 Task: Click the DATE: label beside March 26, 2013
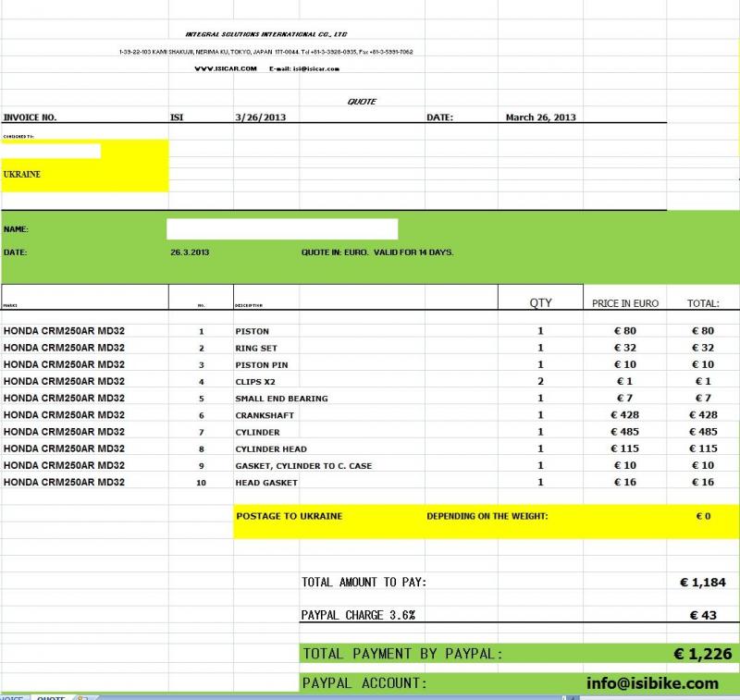[x=440, y=117]
